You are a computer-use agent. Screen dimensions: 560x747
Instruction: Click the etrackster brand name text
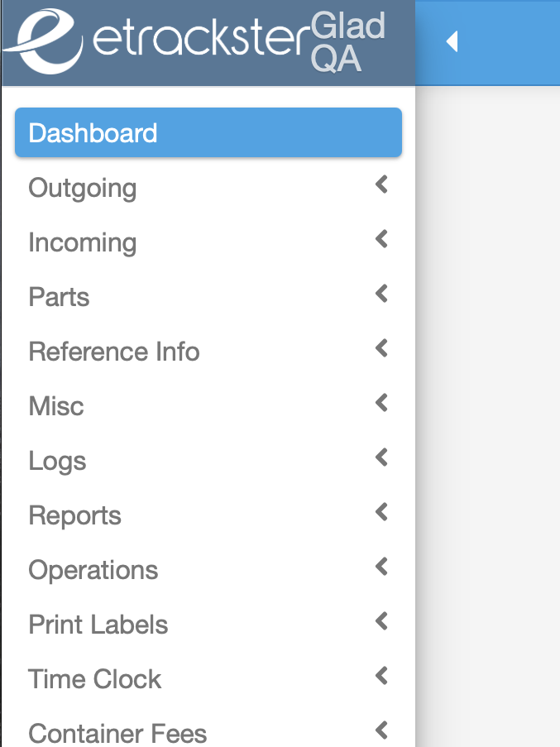pos(199,43)
